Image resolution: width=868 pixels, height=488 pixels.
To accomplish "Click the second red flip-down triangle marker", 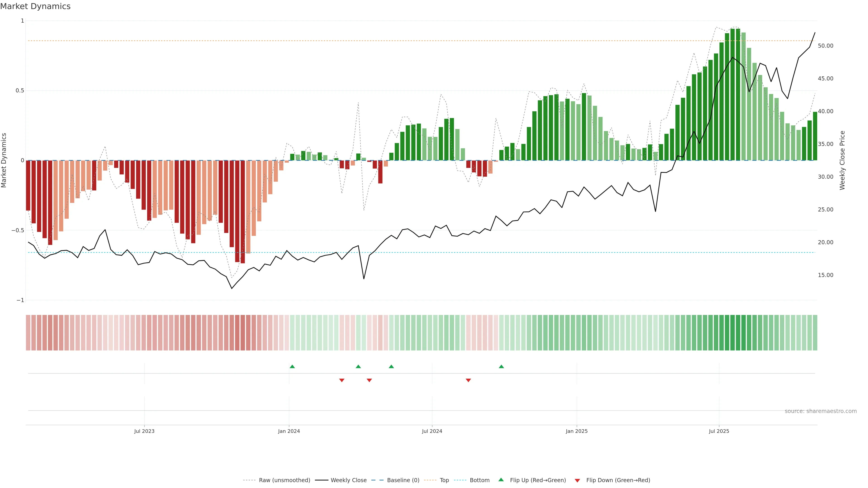I will (369, 380).
